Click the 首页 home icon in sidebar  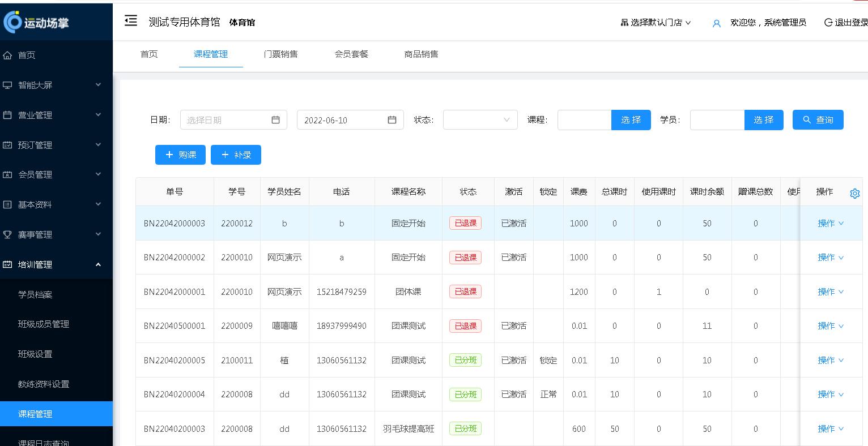pyautogui.click(x=8, y=55)
